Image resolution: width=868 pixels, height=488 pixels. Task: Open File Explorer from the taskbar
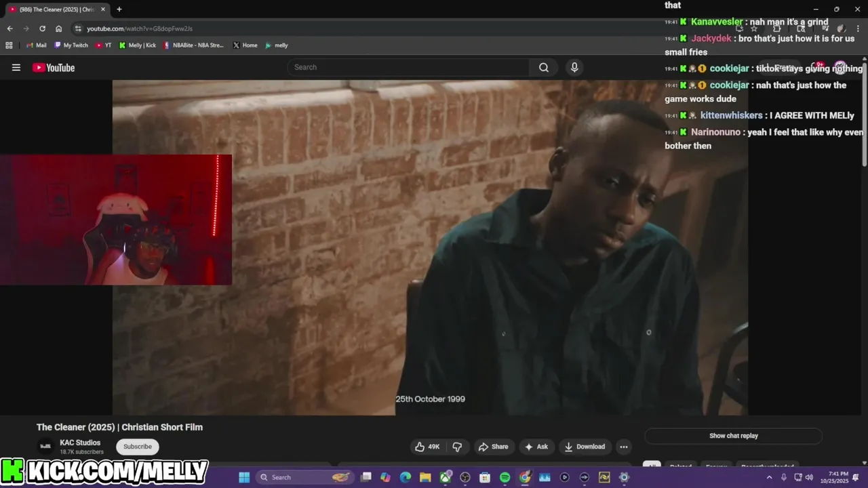point(425,477)
